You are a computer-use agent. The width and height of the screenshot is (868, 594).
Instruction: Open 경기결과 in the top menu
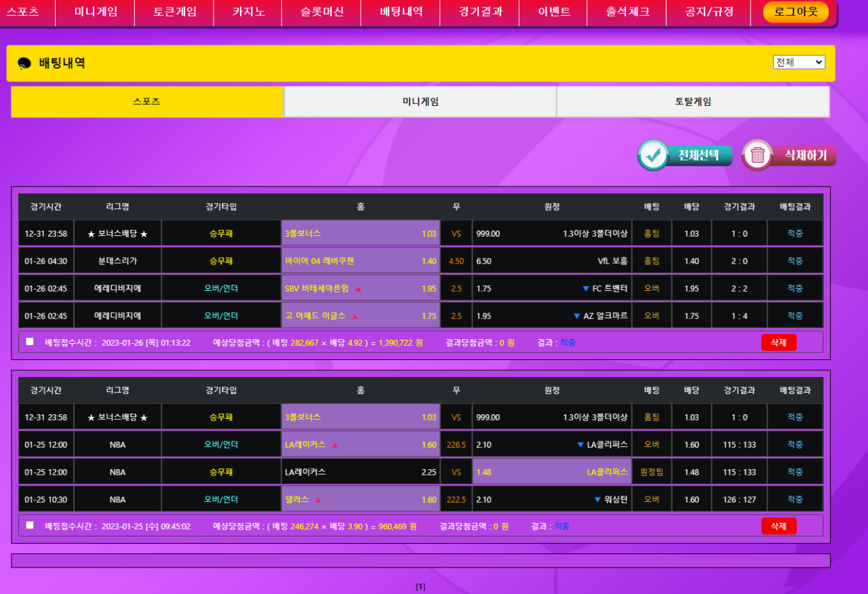[x=479, y=12]
